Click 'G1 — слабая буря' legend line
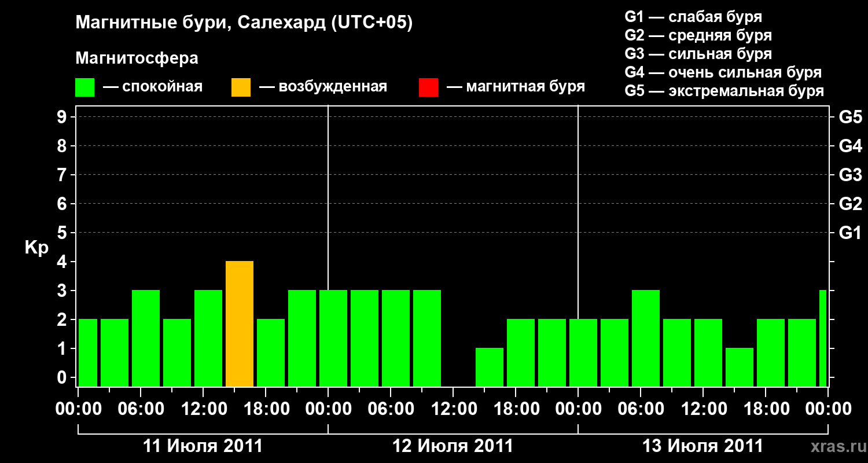This screenshot has height=463, width=868. pyautogui.click(x=693, y=17)
